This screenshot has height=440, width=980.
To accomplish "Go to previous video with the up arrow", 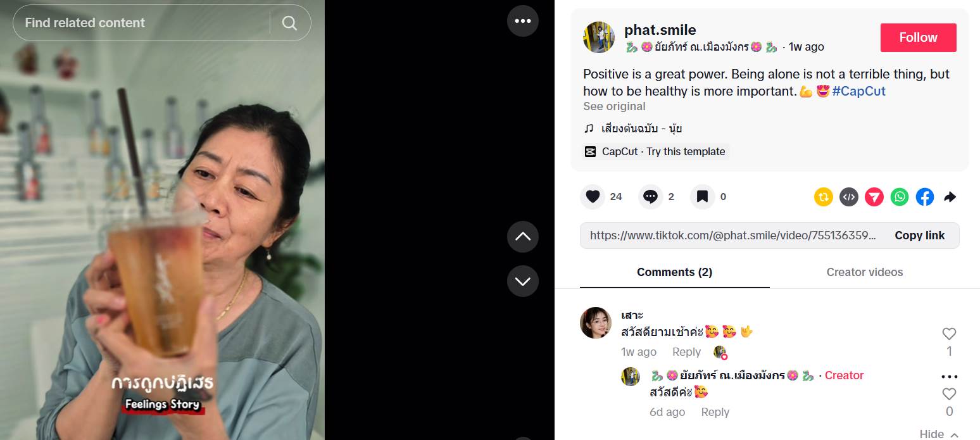I will 523,236.
